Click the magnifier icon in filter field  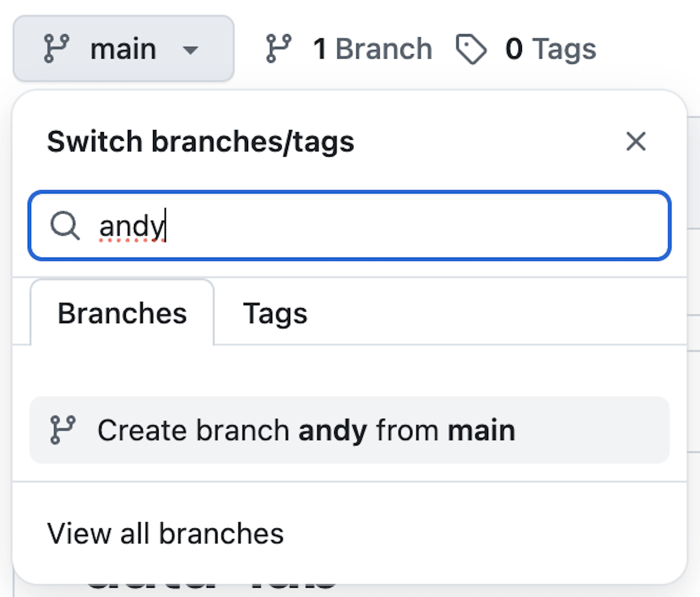click(65, 226)
